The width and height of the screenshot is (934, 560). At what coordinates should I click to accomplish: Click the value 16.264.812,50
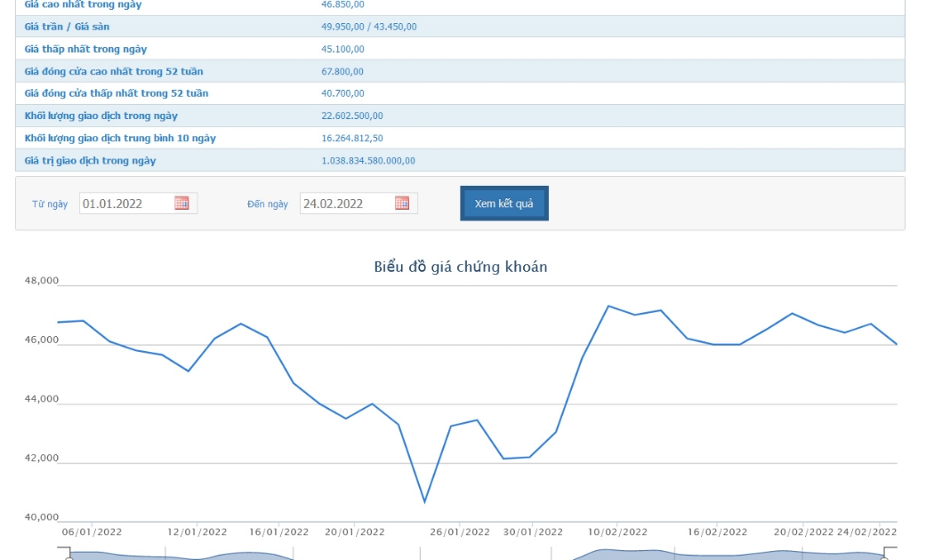[x=352, y=138]
